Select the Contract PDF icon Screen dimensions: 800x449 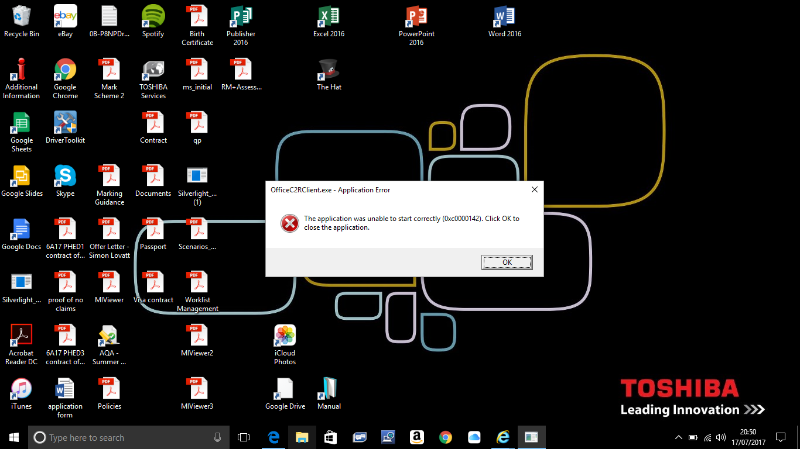pyautogui.click(x=153, y=128)
